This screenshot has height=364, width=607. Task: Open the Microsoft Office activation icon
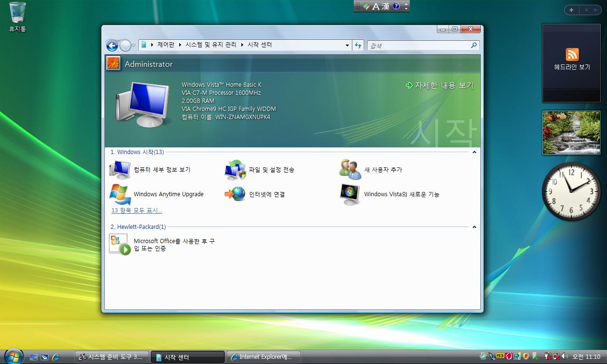(x=120, y=244)
